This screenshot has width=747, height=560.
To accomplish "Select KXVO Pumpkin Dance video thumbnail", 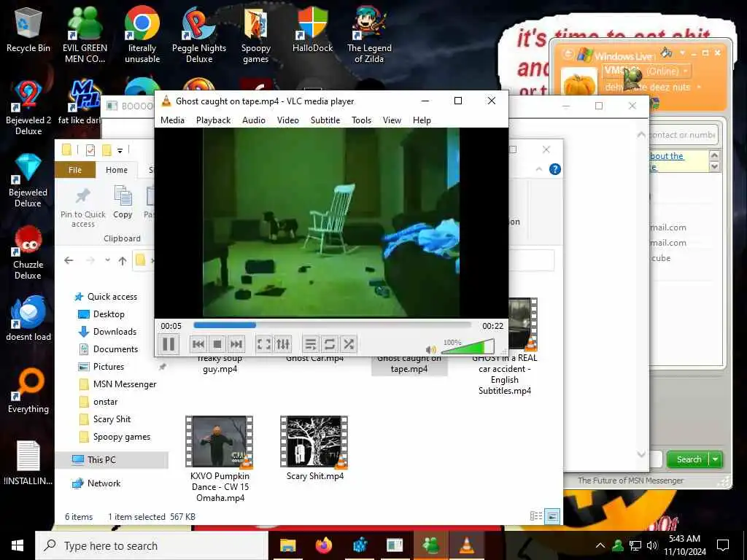I will point(219,442).
